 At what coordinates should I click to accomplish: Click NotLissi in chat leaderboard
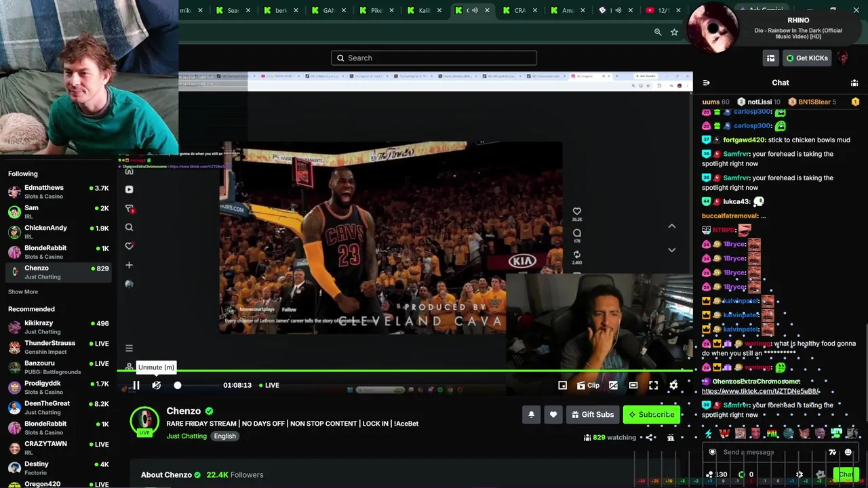click(759, 102)
